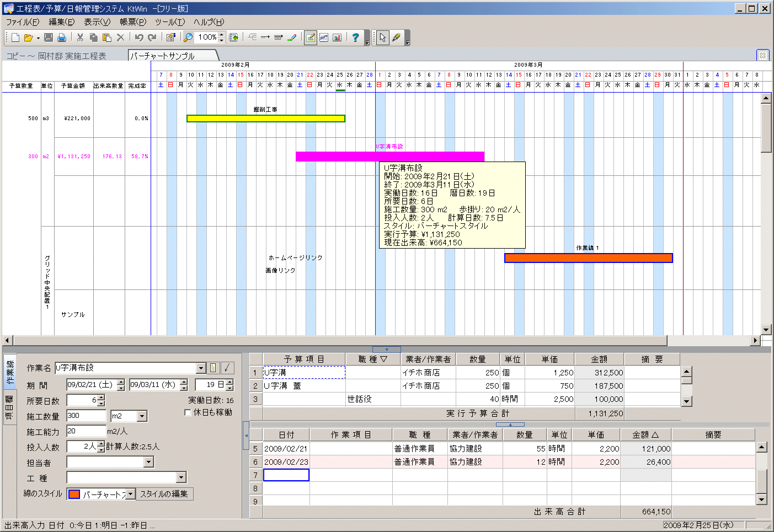Click the printer icon in toolbar
The width and height of the screenshot is (774, 532).
62,37
